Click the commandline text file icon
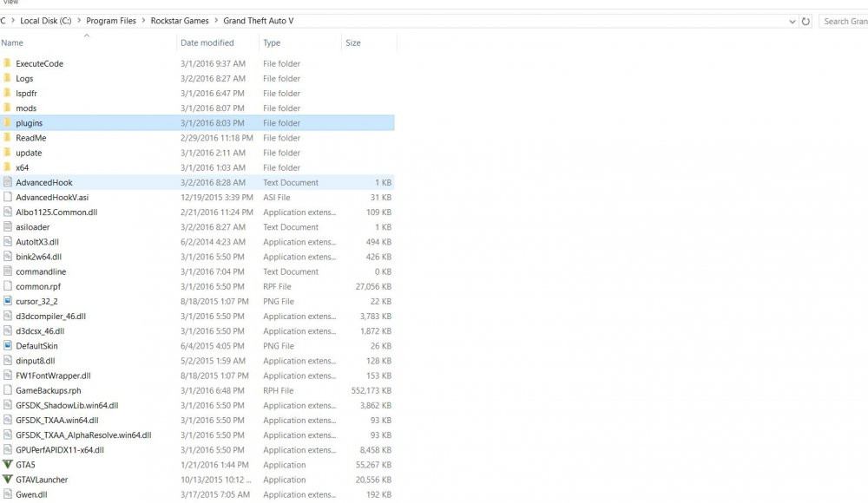Viewport: 868px width, 503px height. [x=7, y=271]
